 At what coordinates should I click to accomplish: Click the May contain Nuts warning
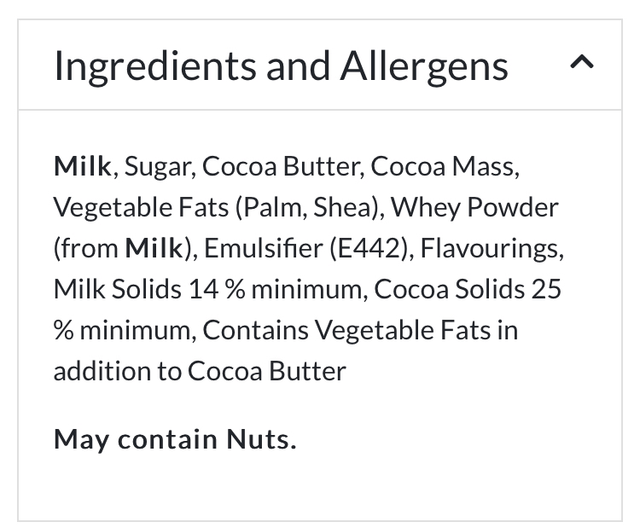tap(175, 439)
